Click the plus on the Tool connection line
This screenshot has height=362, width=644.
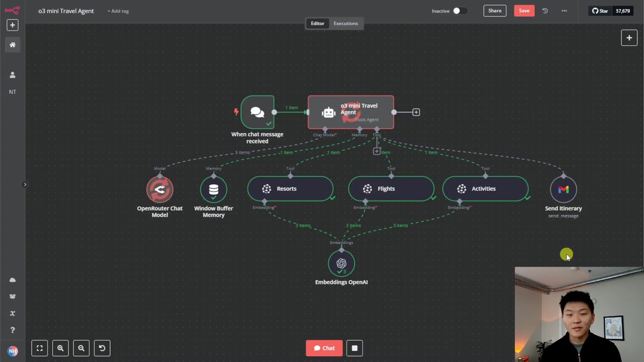coord(377,151)
